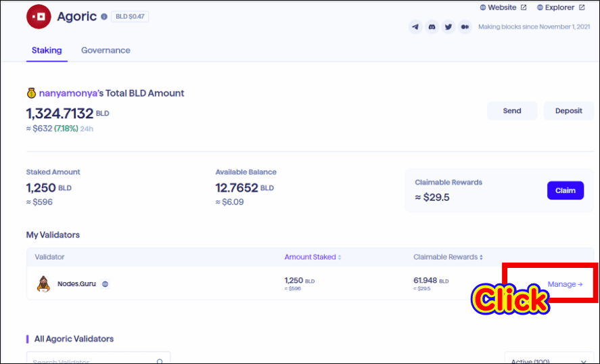Click the 7.18% 24h change value
This screenshot has width=600, height=364.
pyautogui.click(x=66, y=129)
